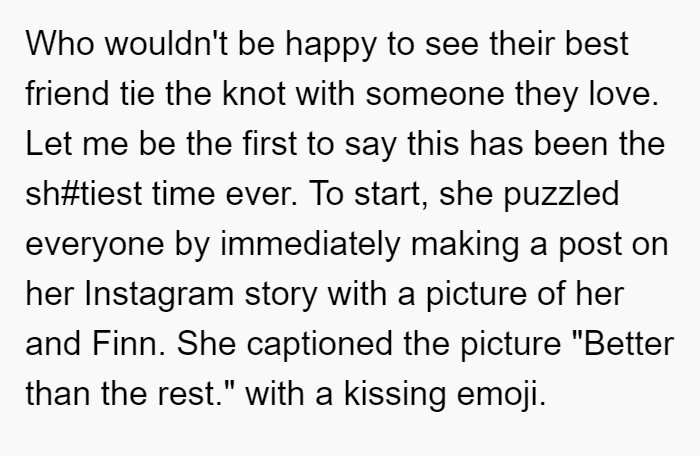Click the word "Let" starting the third line
This screenshot has height=456, width=700.
coord(48,144)
